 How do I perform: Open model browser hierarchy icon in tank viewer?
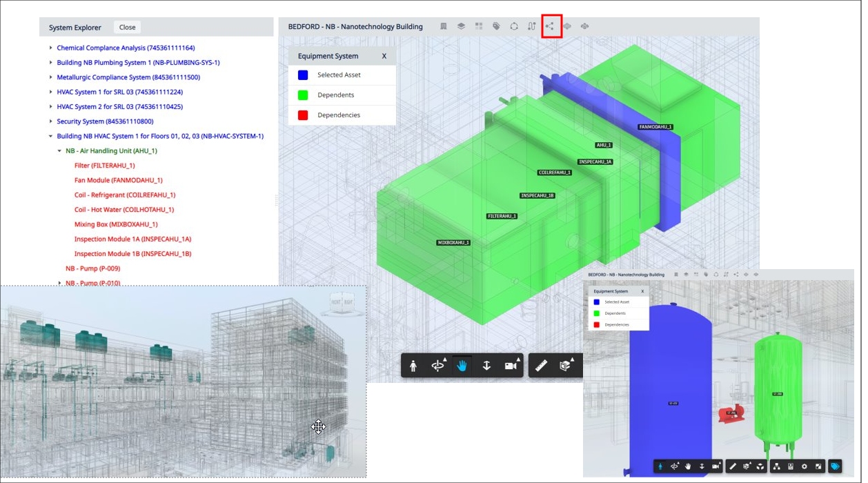[776, 466]
